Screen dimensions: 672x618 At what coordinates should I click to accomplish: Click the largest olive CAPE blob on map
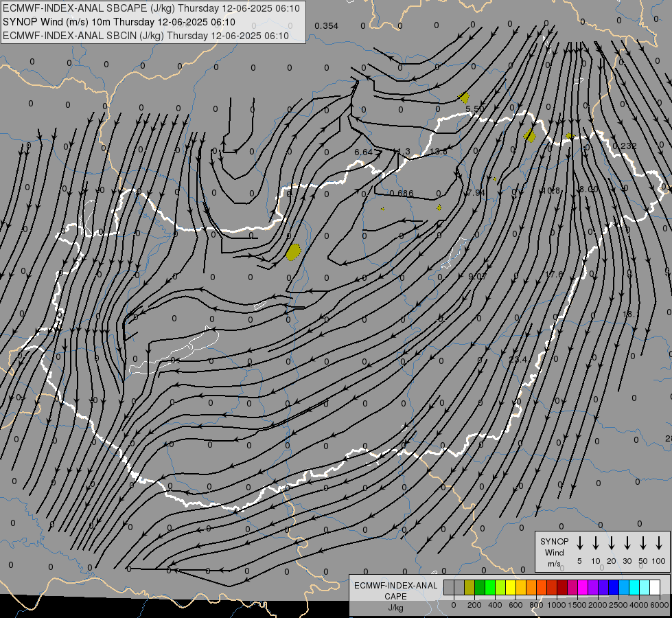294,252
